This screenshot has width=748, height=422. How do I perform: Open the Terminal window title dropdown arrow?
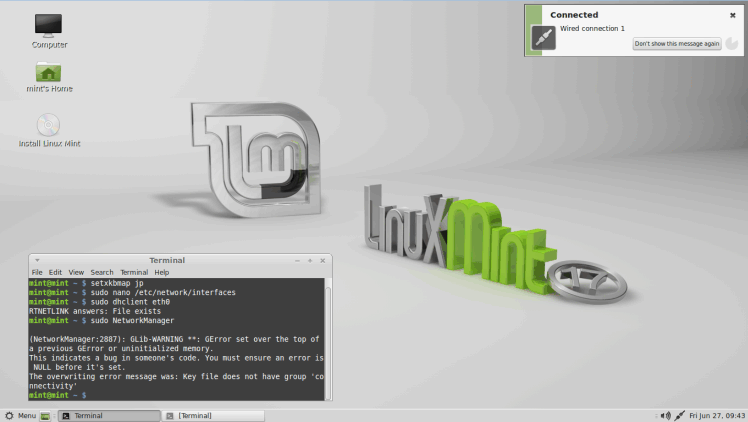[x=37, y=260]
